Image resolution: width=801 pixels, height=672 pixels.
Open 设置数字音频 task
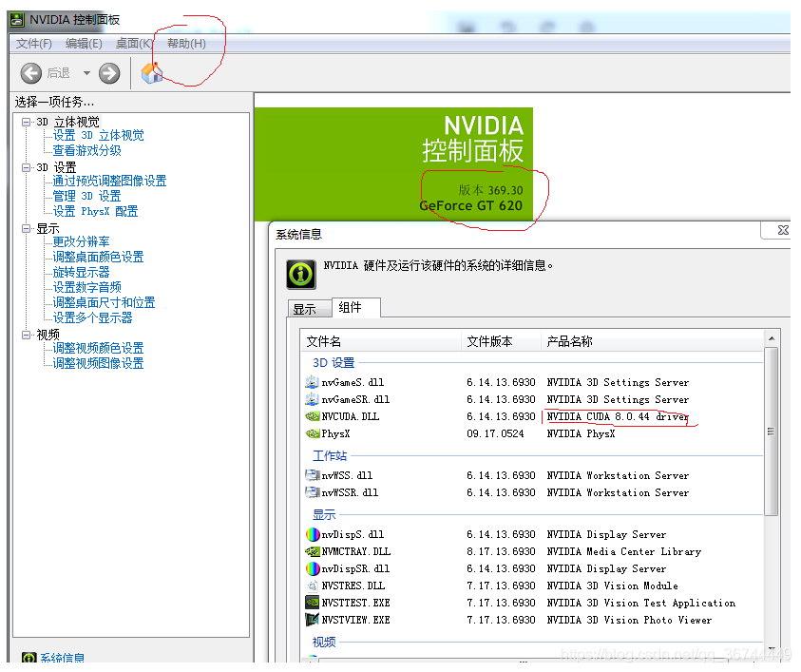click(x=86, y=287)
